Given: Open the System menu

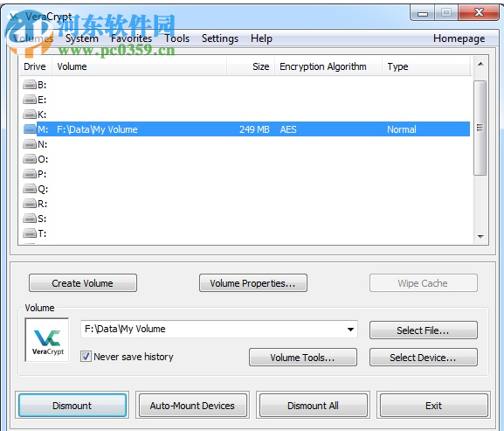Looking at the screenshot, I should tap(82, 38).
